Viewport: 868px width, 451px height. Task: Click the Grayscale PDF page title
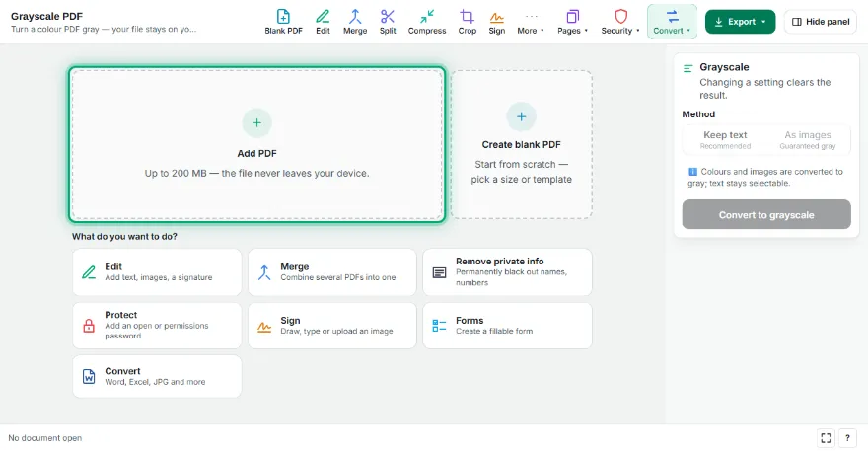point(46,16)
